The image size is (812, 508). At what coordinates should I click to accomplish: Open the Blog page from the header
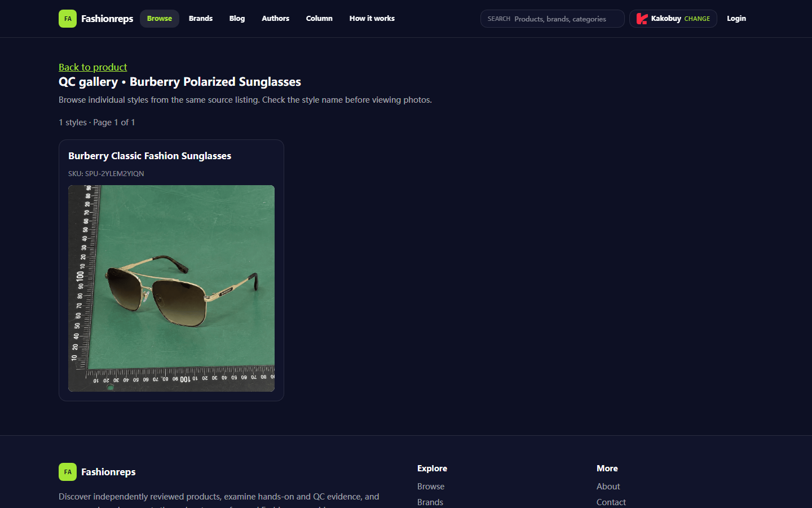point(237,19)
